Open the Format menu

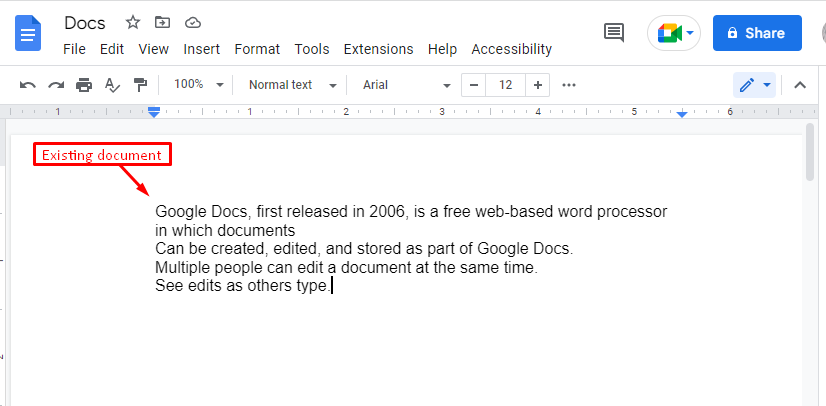pos(257,49)
